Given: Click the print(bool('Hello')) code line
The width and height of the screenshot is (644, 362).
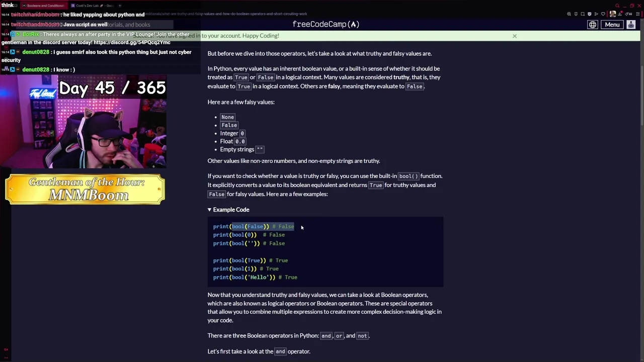Looking at the screenshot, I should pos(255,278).
